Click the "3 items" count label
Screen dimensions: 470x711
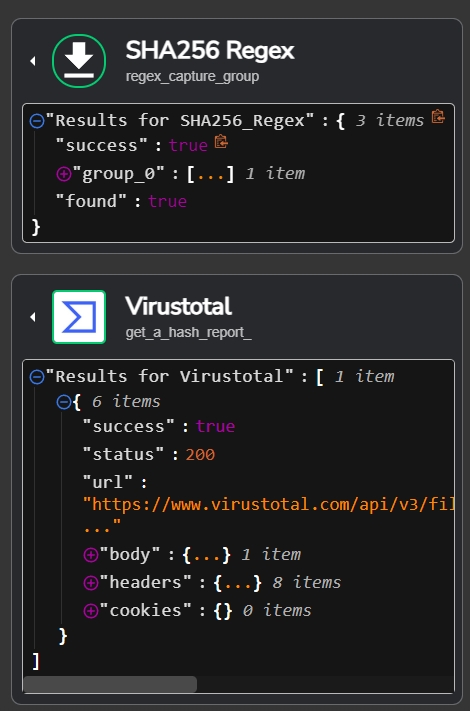(390, 121)
